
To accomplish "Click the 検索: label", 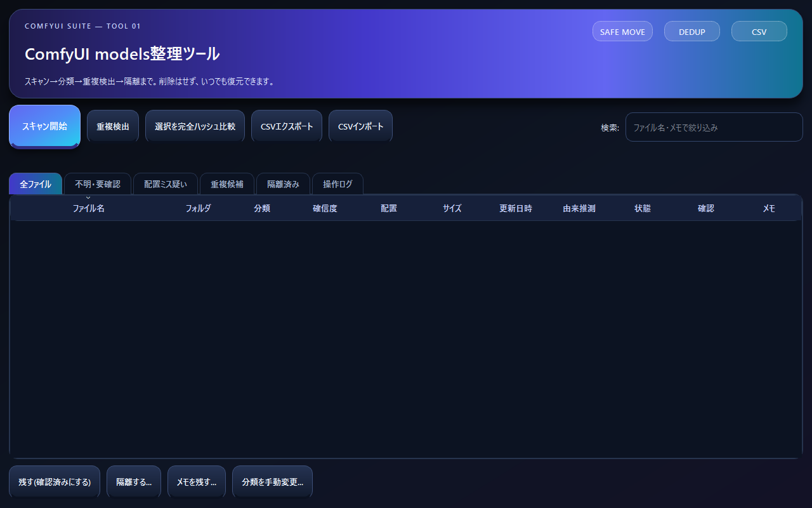I will point(610,128).
